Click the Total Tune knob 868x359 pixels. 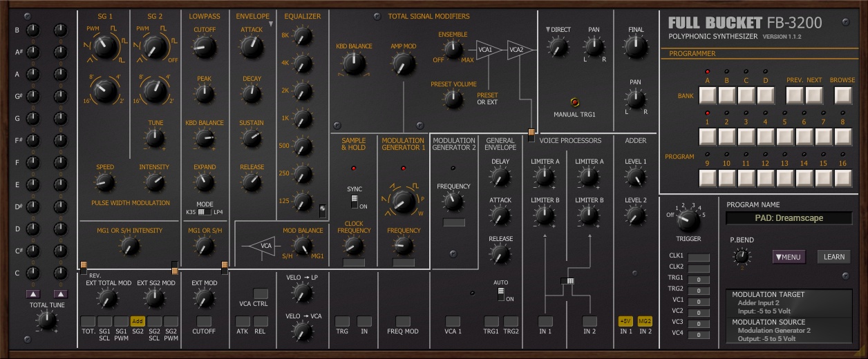point(46,320)
